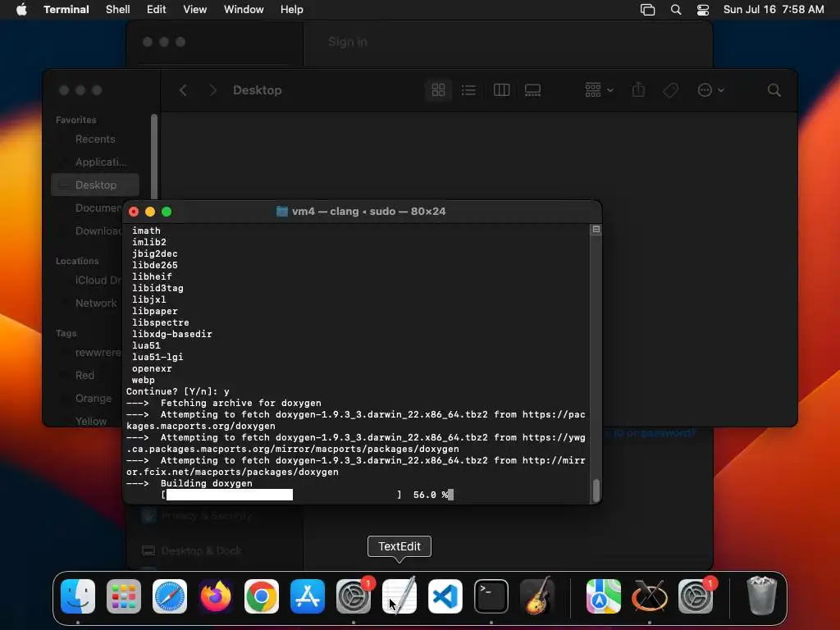Image resolution: width=840 pixels, height=630 pixels.
Task: Select the Red tag in Finder sidebar
Action: tap(84, 376)
